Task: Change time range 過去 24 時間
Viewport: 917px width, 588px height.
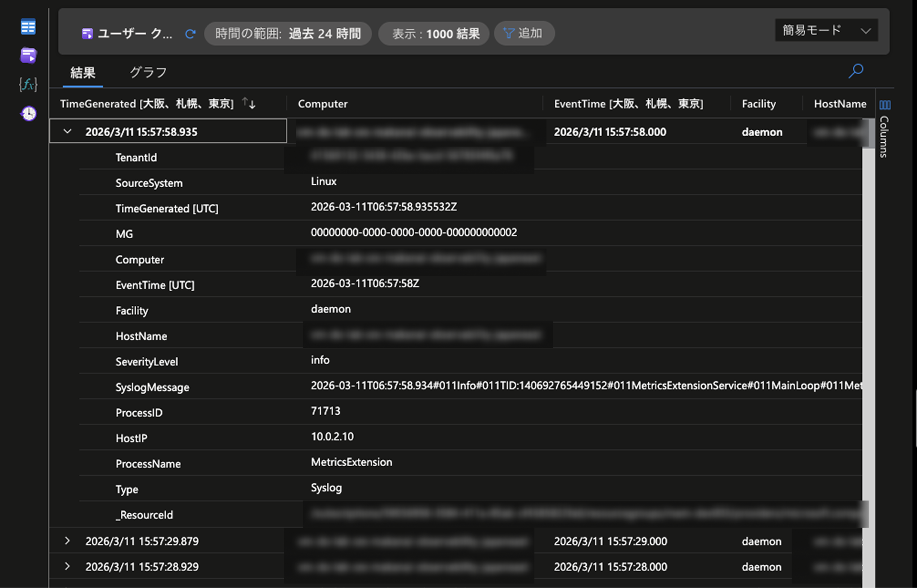Action: click(x=288, y=34)
